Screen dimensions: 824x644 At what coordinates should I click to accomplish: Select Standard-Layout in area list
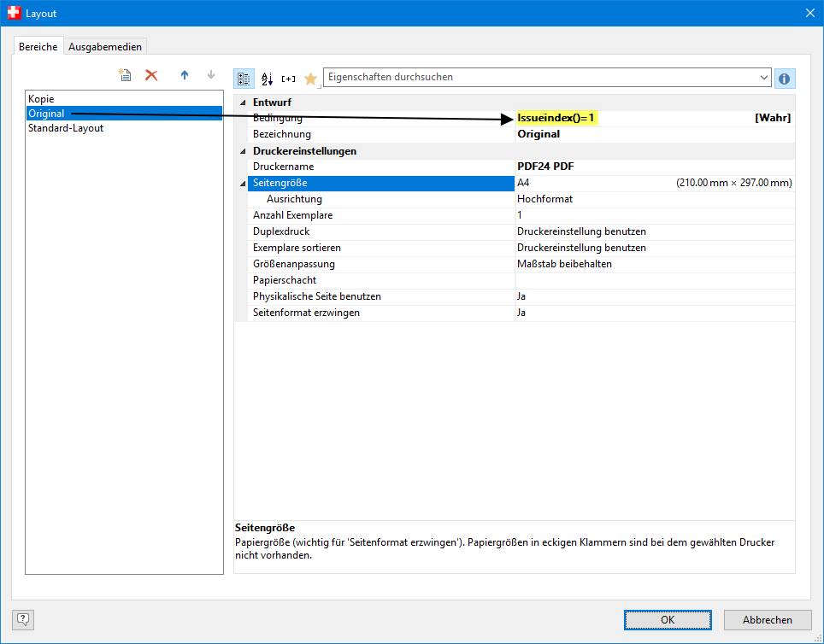tap(124, 128)
